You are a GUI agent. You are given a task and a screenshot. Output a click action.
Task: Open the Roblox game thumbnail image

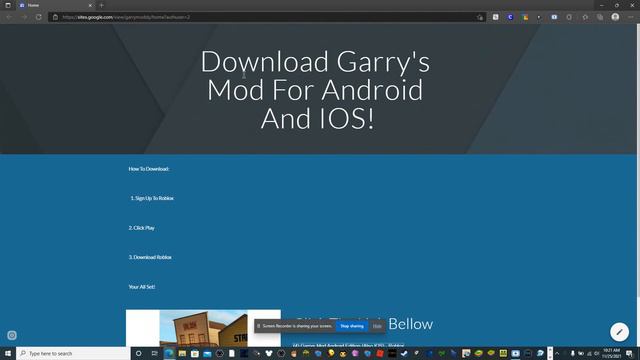tap(203, 328)
